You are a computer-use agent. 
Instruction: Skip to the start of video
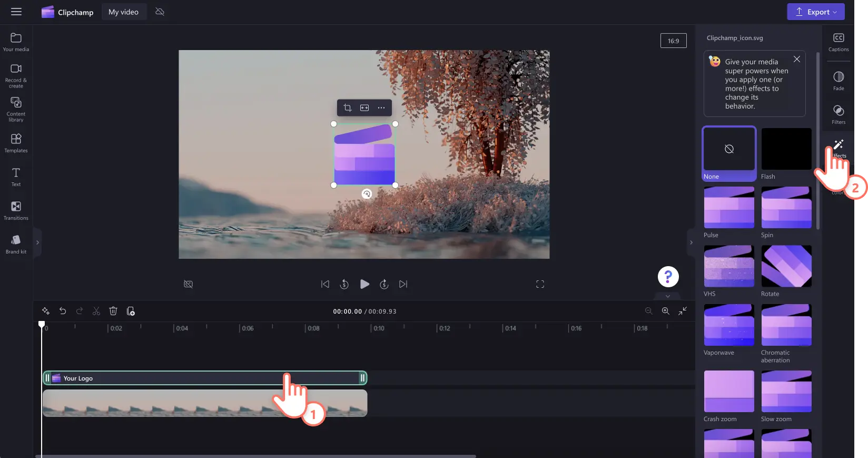(x=325, y=284)
